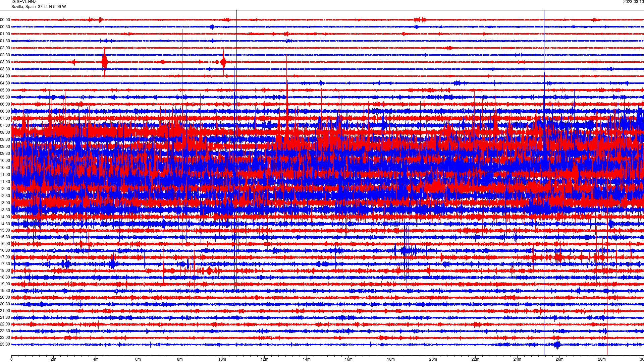The height and width of the screenshot is (362, 644).
Task: Click the 2m tick on time axis
Action: tap(53, 359)
